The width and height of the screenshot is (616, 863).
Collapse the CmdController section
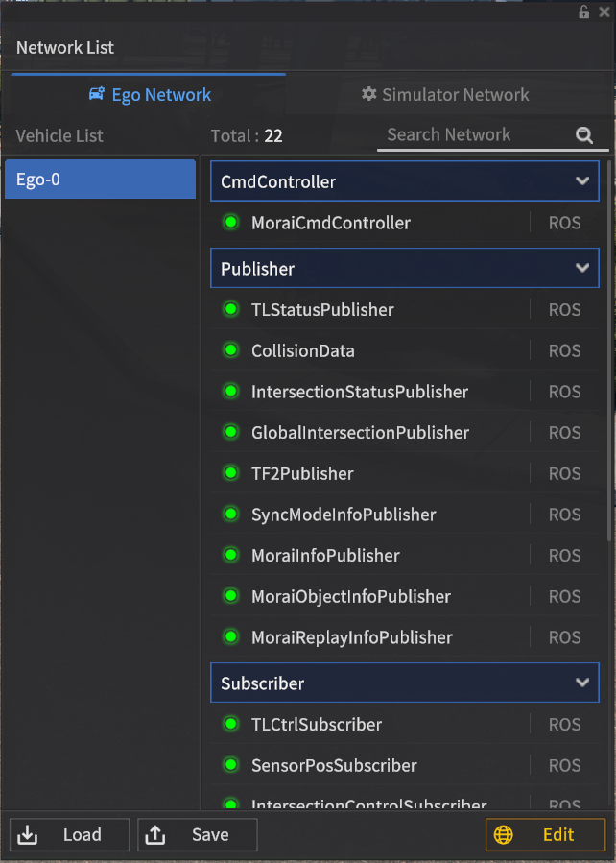point(581,180)
